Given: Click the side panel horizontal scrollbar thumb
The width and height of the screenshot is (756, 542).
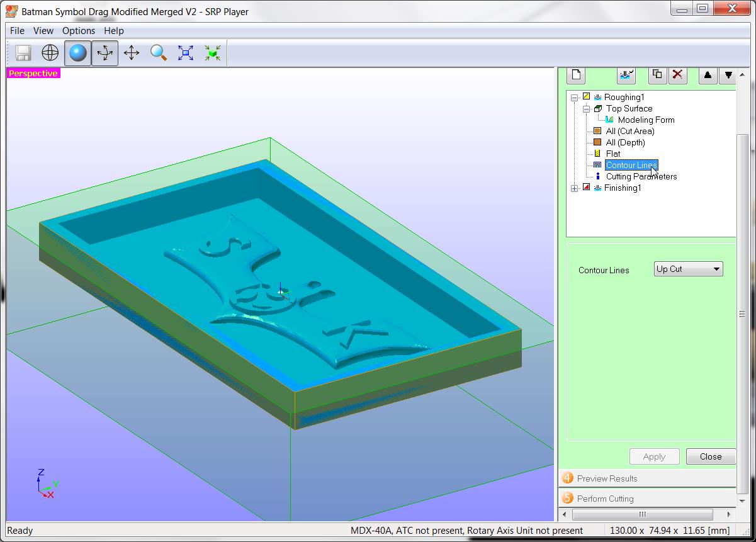Looking at the screenshot, I should [x=642, y=514].
